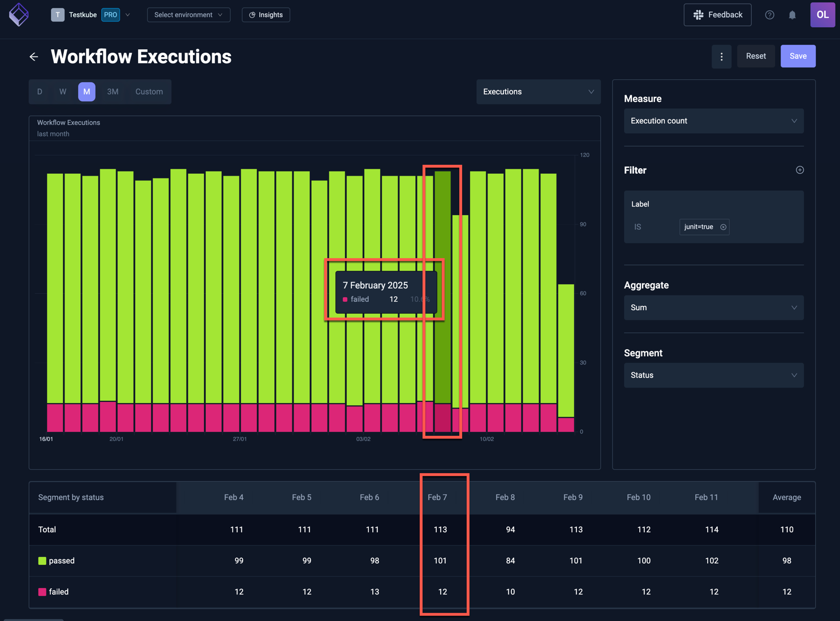Viewport: 840px width, 621px height.
Task: Click the notification bell icon
Action: pos(792,15)
